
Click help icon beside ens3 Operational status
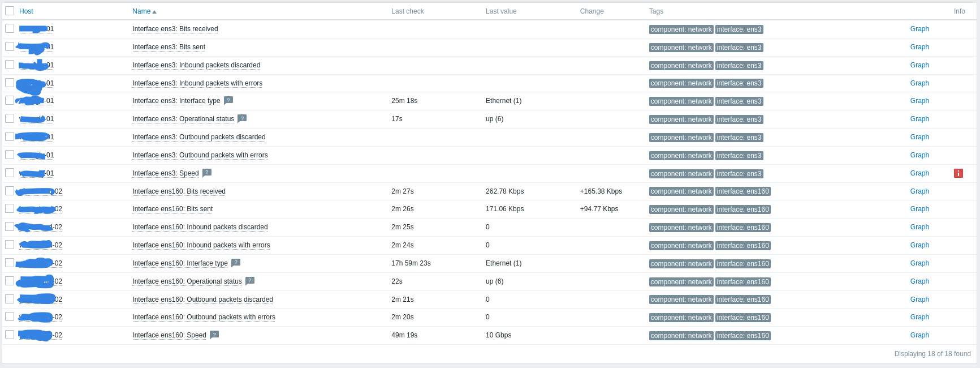coord(242,118)
